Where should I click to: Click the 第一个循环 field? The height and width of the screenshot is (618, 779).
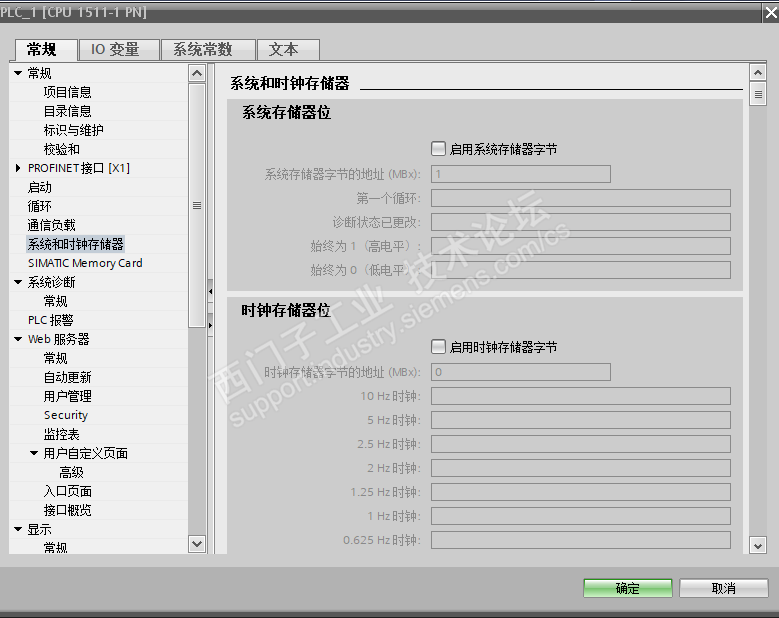pyautogui.click(x=581, y=198)
